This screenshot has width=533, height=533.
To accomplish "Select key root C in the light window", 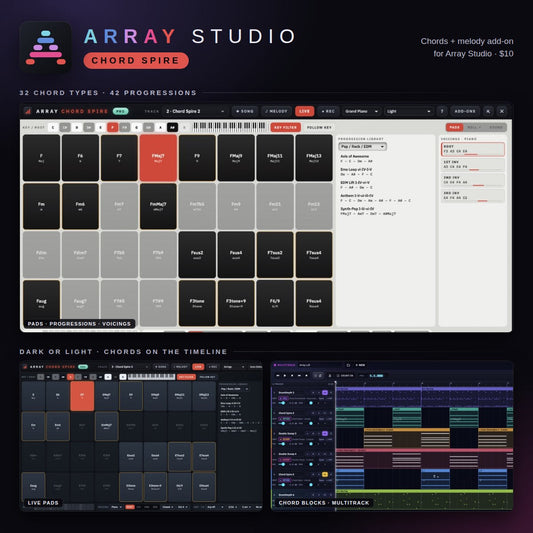I will (x=53, y=127).
